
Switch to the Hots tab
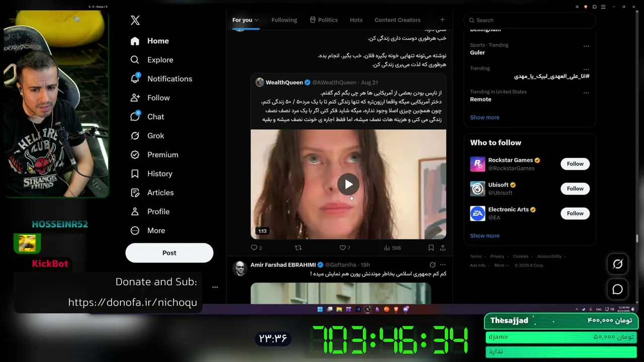(x=356, y=20)
